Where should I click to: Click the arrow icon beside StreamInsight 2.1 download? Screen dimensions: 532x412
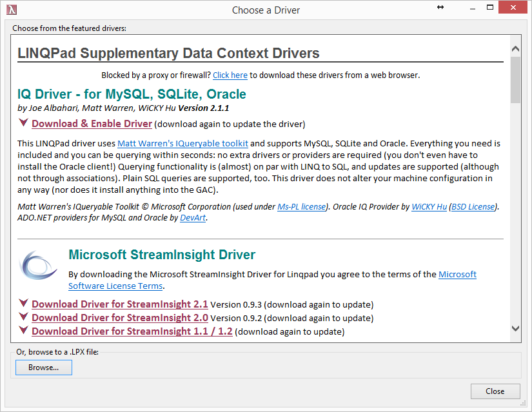[23, 302]
